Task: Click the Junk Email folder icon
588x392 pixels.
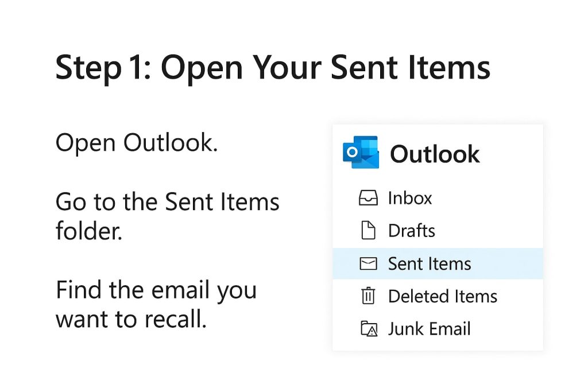Action: click(368, 329)
